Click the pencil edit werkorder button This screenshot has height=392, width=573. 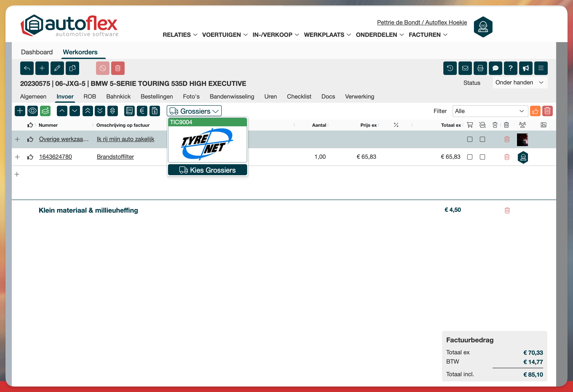click(57, 68)
